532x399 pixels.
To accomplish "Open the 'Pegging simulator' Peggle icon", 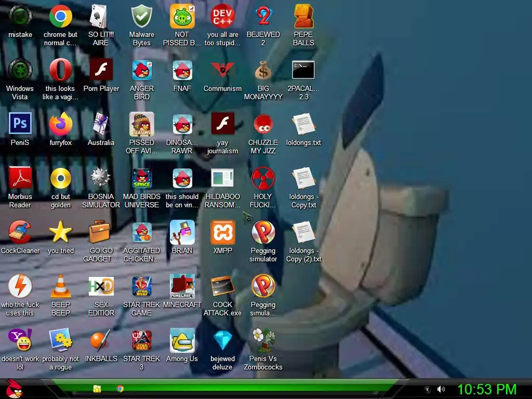I will [x=263, y=232].
